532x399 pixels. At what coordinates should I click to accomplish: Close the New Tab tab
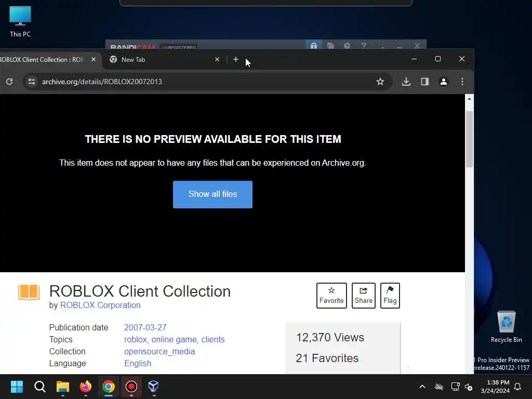coord(217,59)
